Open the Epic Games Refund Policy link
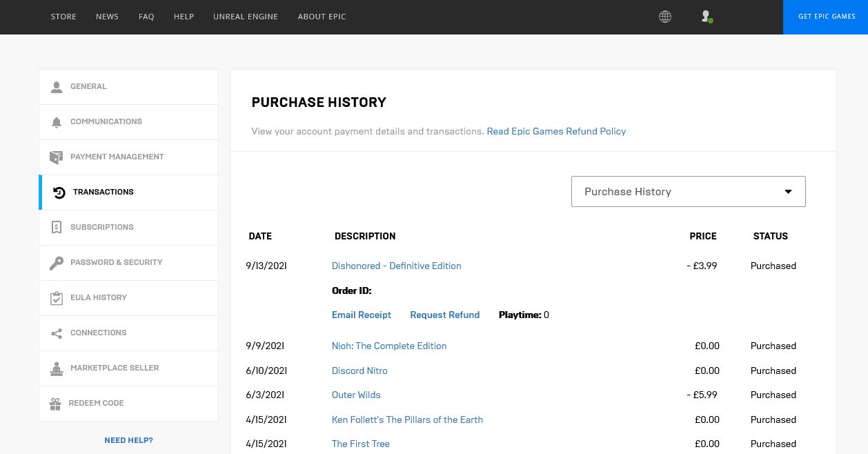The image size is (868, 454). pyautogui.click(x=556, y=131)
